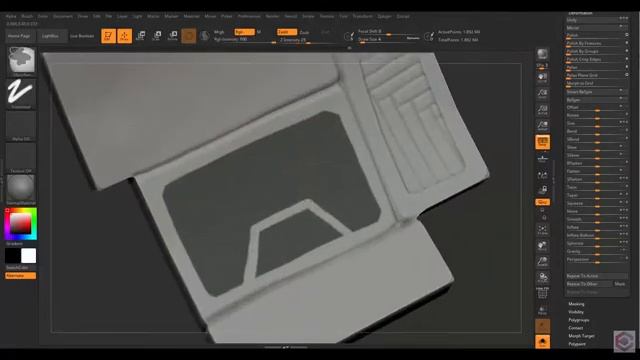The image size is (640, 360).
Task: Click the Frame view icon
Action: coord(542,230)
